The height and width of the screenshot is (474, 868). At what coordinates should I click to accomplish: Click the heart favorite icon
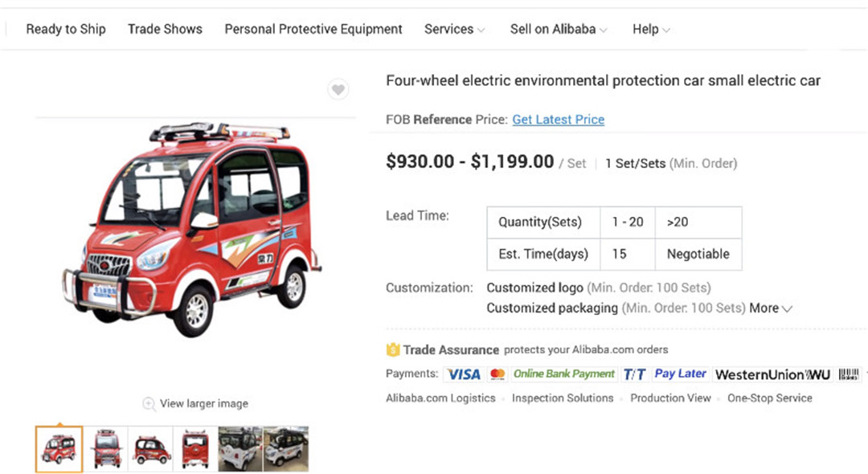pos(338,90)
